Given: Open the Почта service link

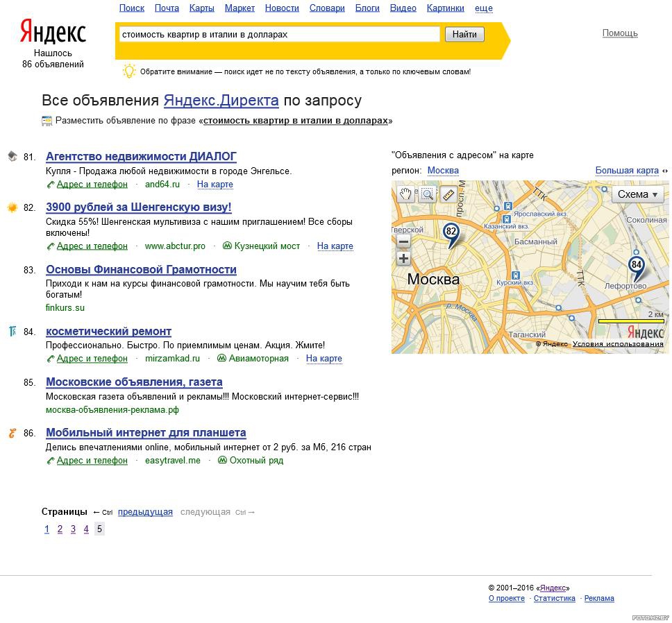Looking at the screenshot, I should (x=167, y=8).
